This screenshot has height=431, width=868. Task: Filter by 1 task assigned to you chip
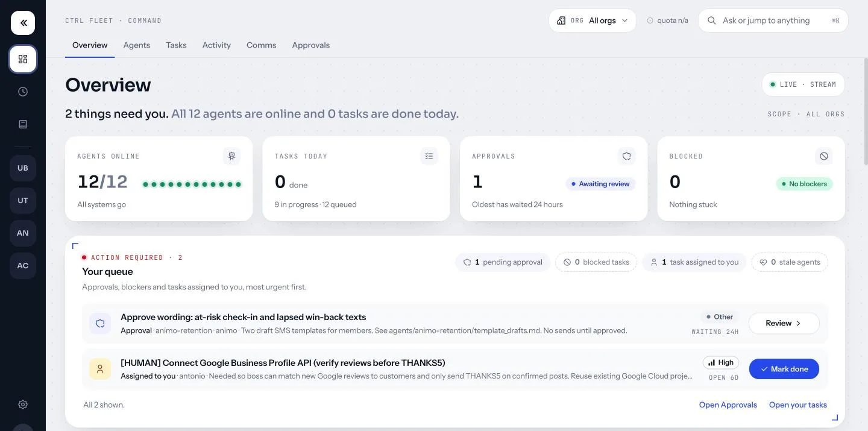[x=694, y=262]
